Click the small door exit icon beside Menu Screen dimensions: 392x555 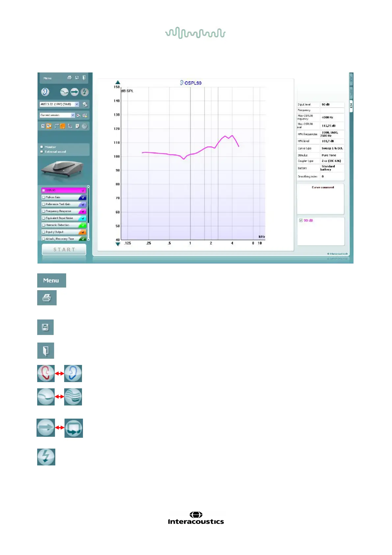pyautogui.click(x=84, y=78)
